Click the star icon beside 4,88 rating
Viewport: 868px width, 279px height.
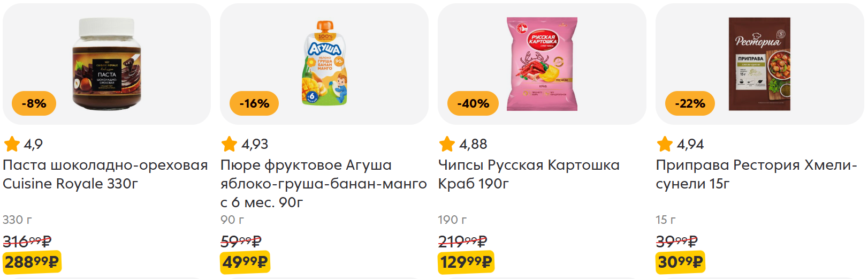(447, 144)
